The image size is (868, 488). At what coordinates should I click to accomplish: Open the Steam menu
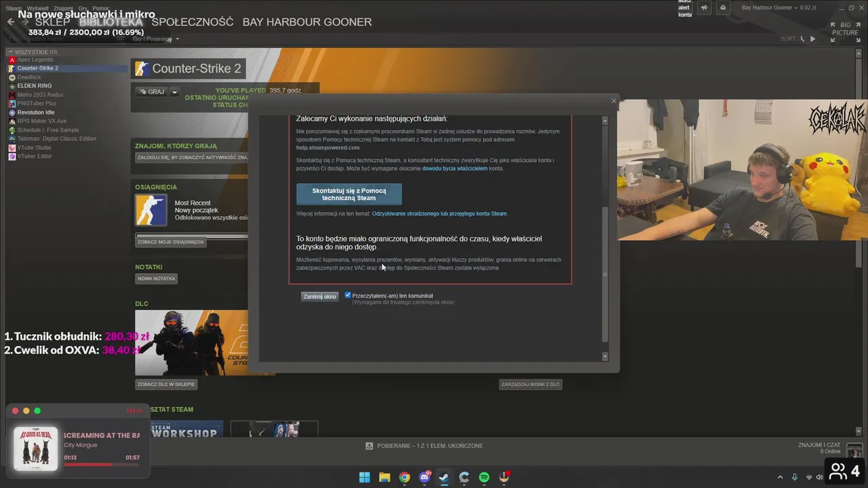[x=14, y=9]
